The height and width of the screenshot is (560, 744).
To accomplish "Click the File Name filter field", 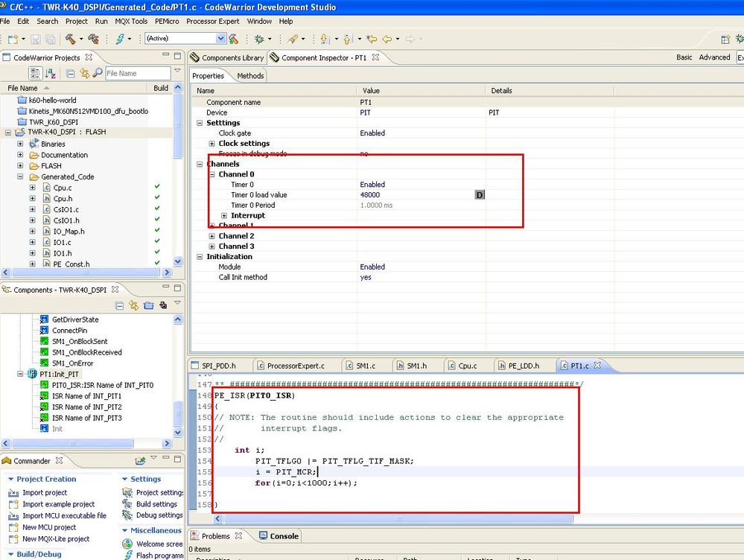I will 138,73.
